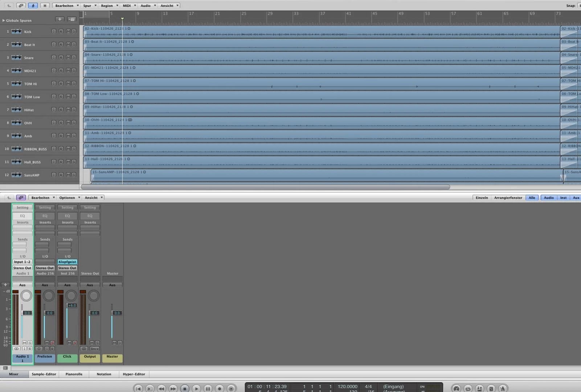This screenshot has height=392, width=581.
Task: Open the Region dropdown menu
Action: 109,5
